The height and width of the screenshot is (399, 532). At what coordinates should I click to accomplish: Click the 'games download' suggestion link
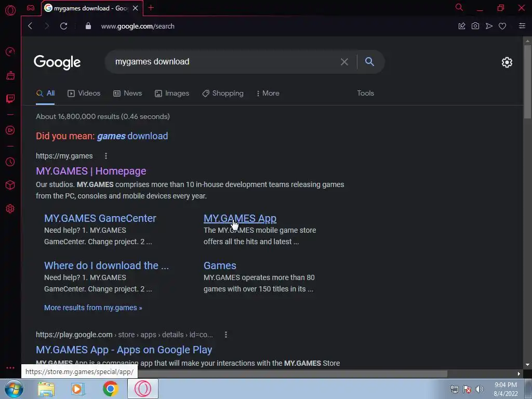coord(132,136)
